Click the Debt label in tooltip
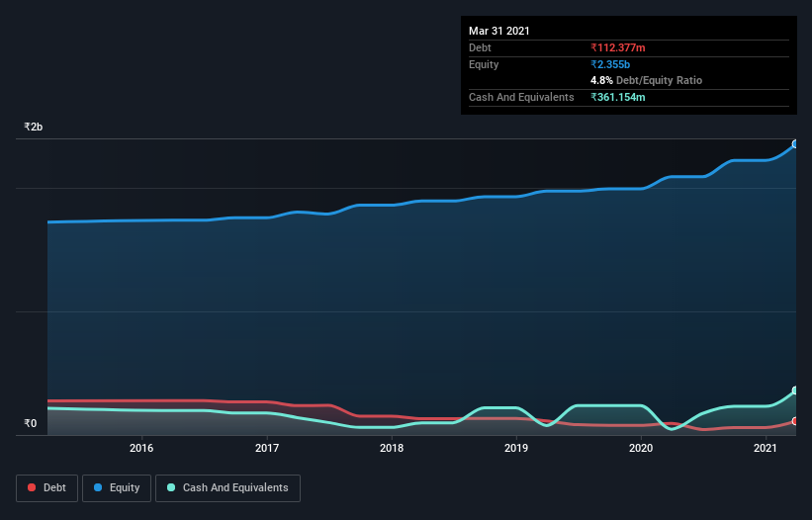 pyautogui.click(x=480, y=47)
